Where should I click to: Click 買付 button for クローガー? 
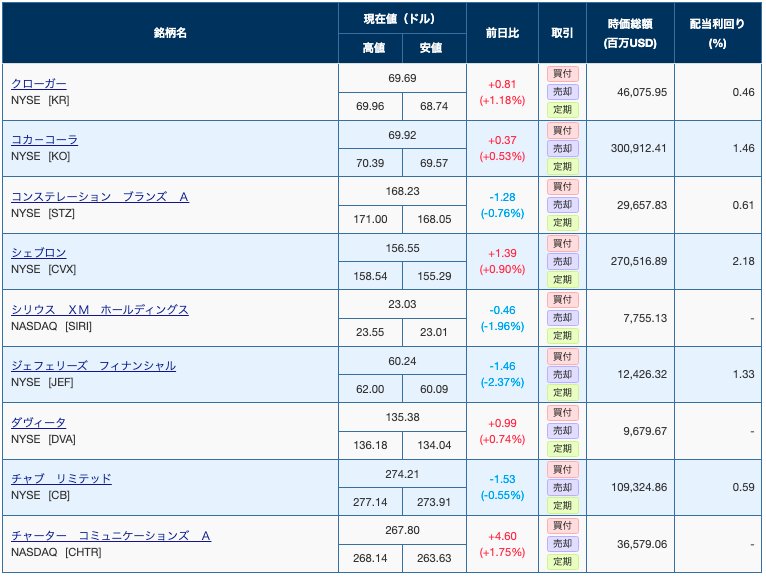[563, 74]
